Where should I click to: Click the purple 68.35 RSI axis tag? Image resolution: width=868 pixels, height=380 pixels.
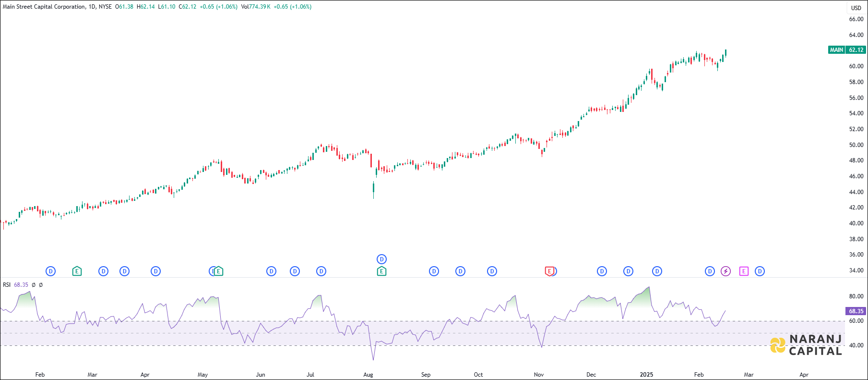[856, 311]
